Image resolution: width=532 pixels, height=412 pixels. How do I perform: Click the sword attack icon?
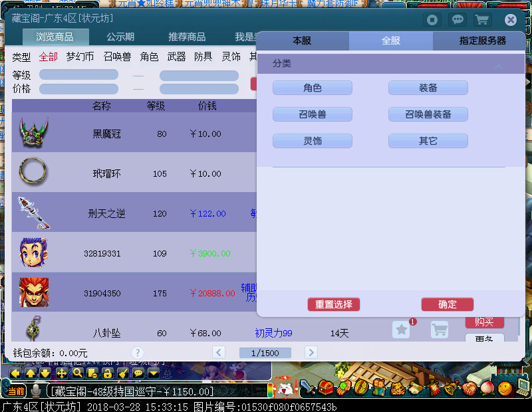(308, 387)
